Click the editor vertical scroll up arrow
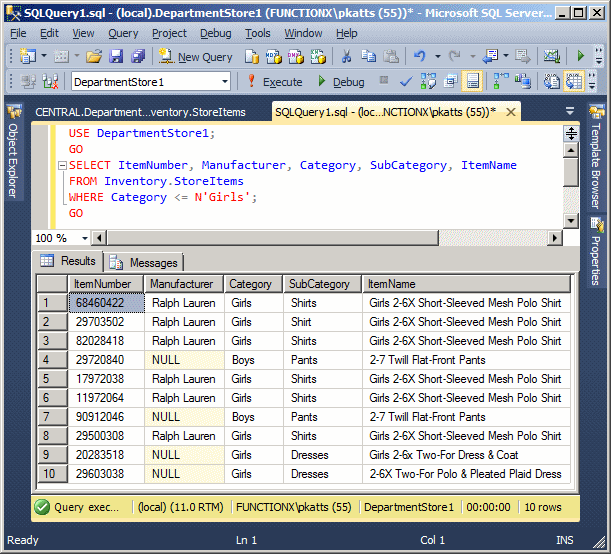The image size is (611, 554). [x=571, y=150]
